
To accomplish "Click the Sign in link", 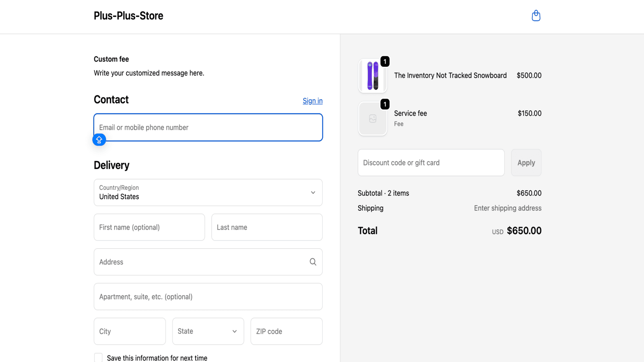I will click(313, 101).
